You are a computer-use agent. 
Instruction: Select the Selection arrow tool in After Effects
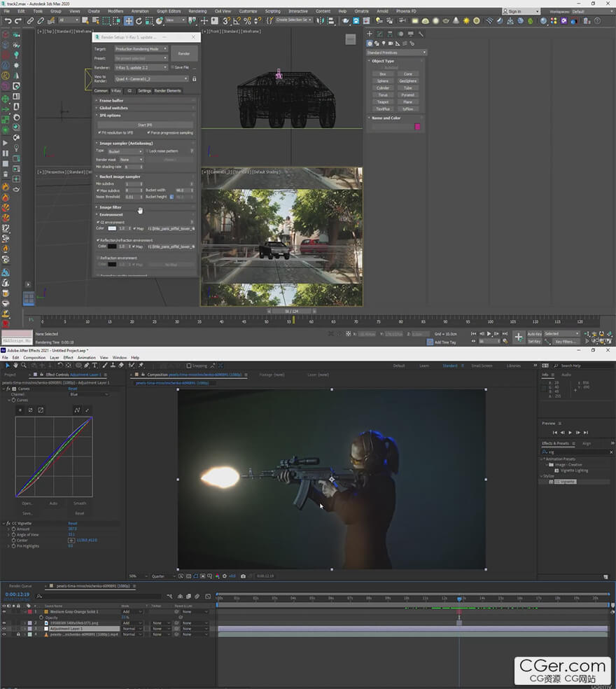pos(8,365)
